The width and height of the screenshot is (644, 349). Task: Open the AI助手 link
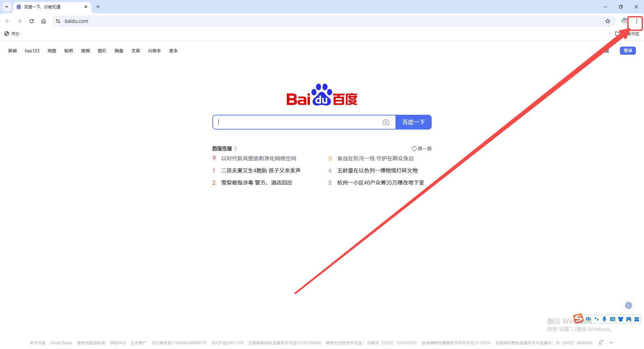click(155, 51)
